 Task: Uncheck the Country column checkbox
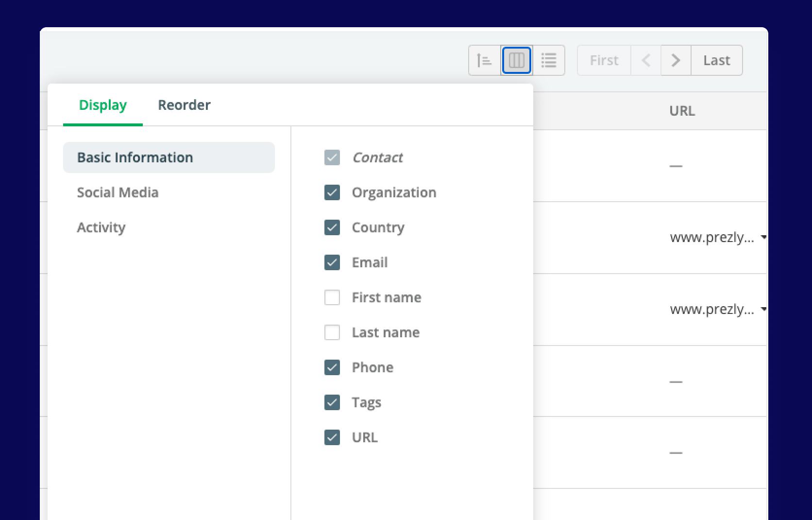click(332, 227)
